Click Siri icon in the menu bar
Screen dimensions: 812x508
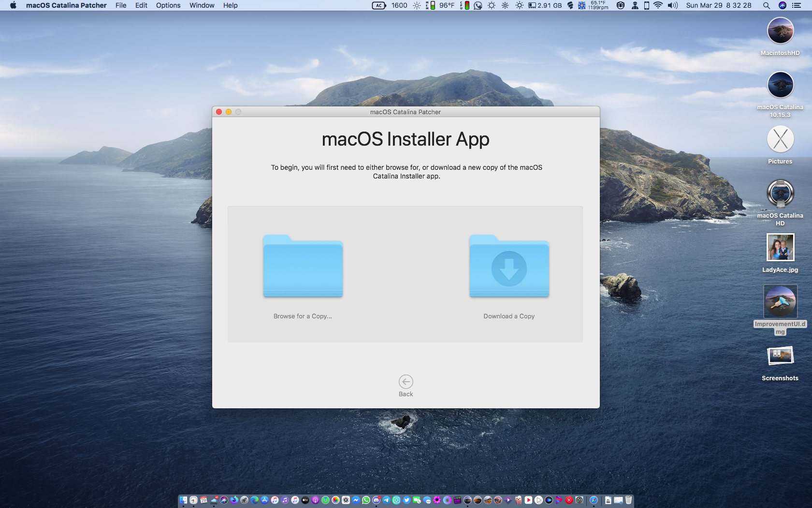(783, 5)
